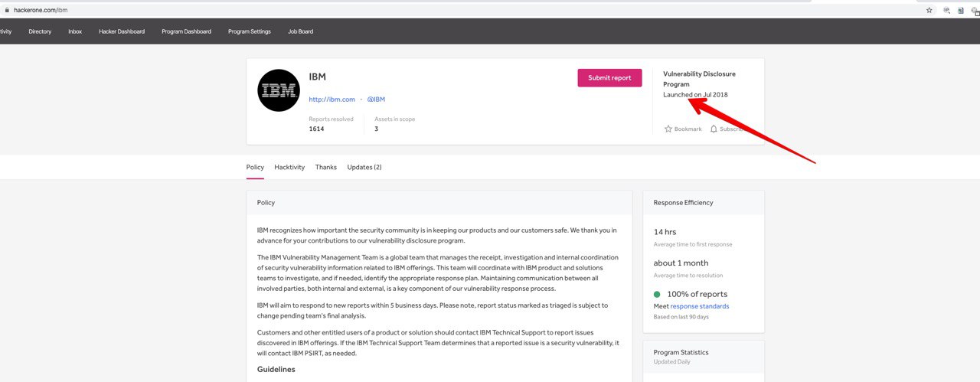Click the bookmark star in address bar
The height and width of the screenshot is (382, 980).
point(929,10)
